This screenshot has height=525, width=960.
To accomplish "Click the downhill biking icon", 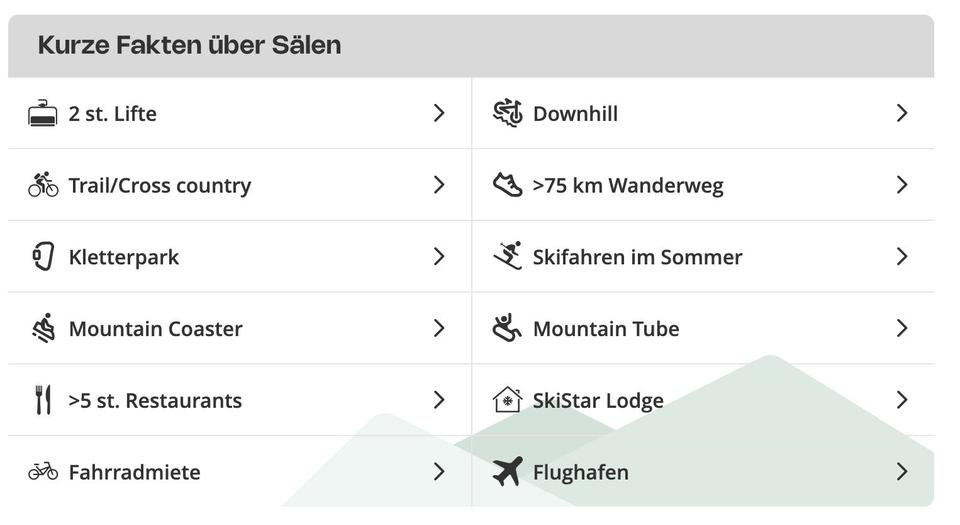I will (x=508, y=114).
